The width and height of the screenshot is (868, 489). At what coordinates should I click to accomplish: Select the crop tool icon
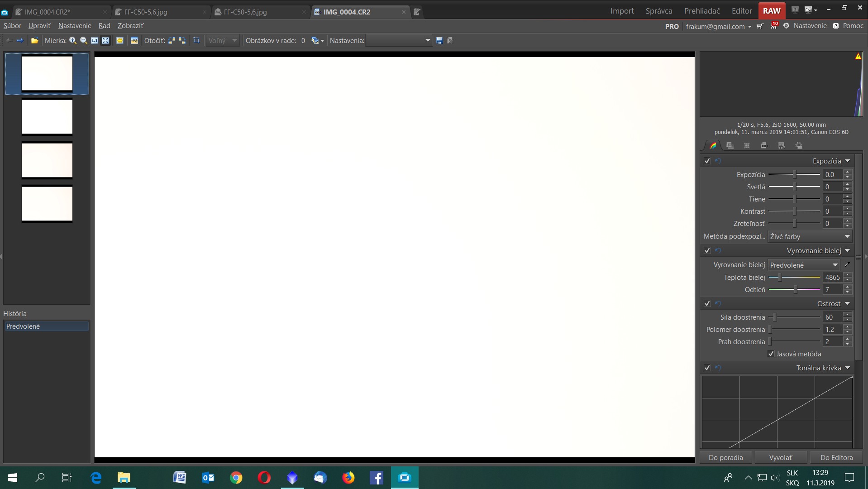coord(196,41)
